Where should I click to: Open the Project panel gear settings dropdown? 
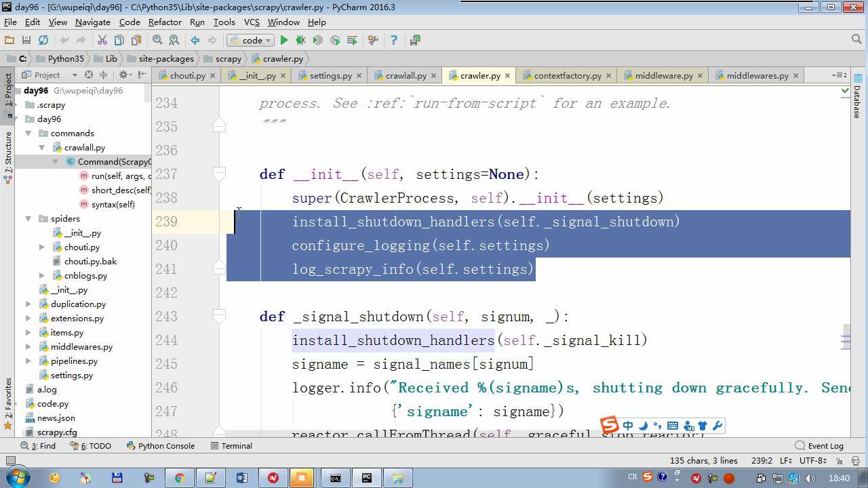125,75
